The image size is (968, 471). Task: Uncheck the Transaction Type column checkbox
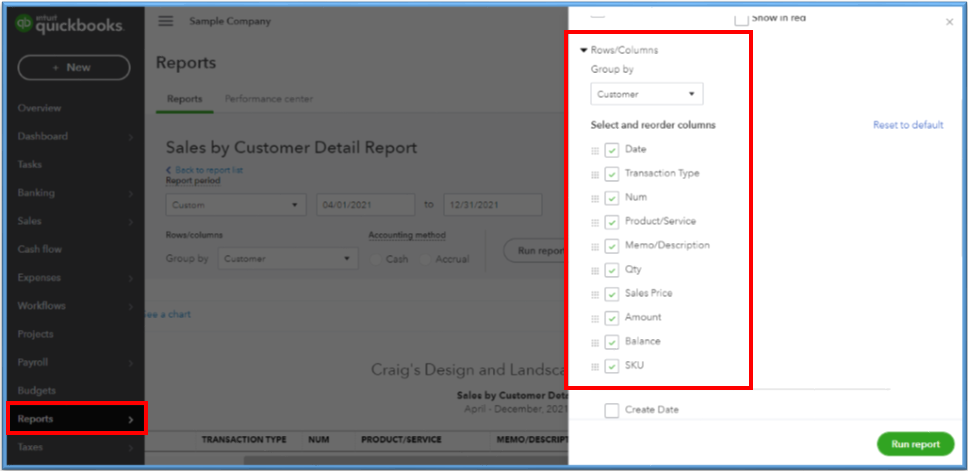[x=612, y=175]
